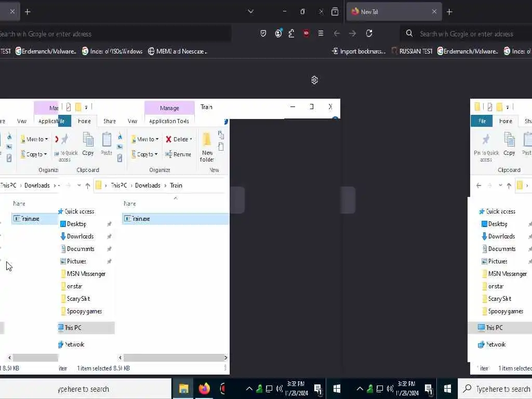
Task: Open Import bookmarks bookmark
Action: [358, 51]
